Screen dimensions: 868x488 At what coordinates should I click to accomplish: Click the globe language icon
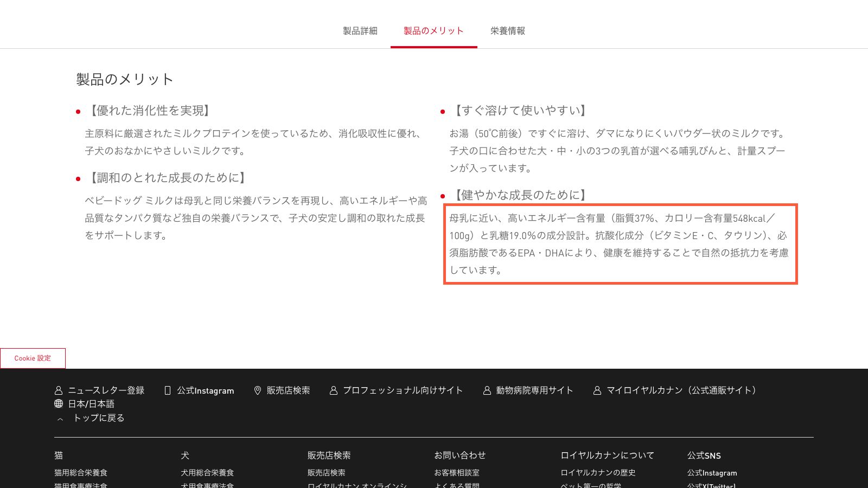59,403
